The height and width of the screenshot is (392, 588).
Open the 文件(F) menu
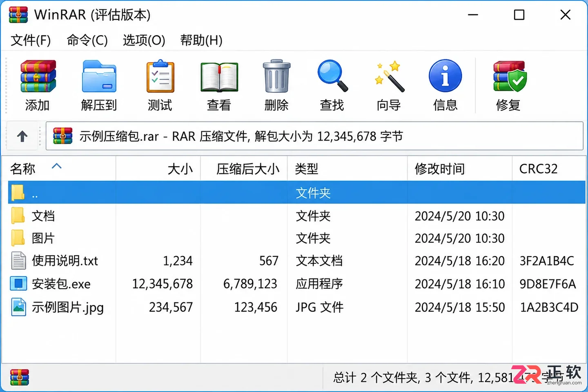click(31, 40)
